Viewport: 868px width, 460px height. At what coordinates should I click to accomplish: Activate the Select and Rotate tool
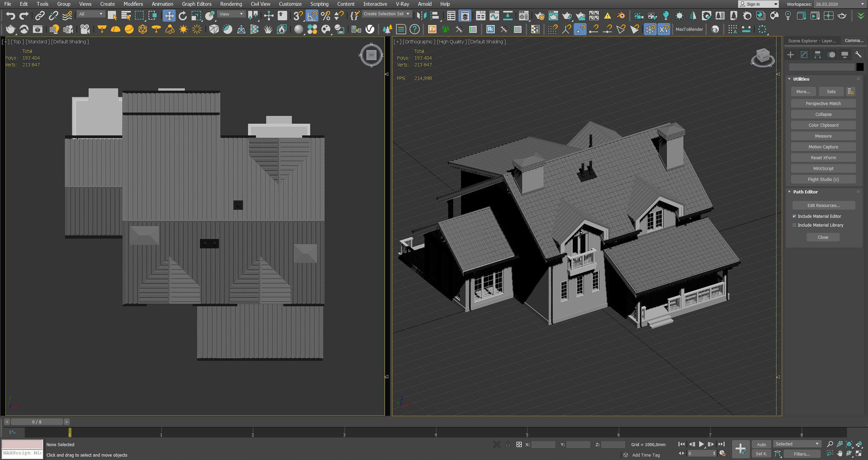pyautogui.click(x=182, y=16)
